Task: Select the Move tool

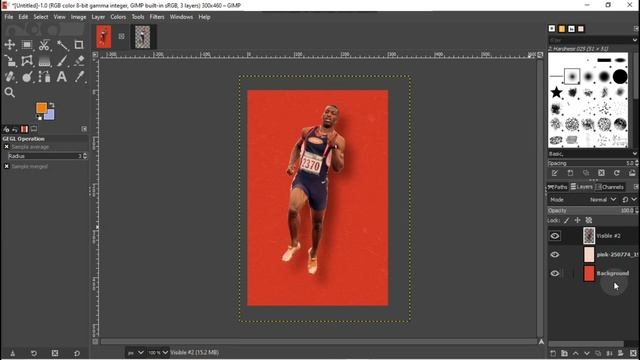Action: 10,44
